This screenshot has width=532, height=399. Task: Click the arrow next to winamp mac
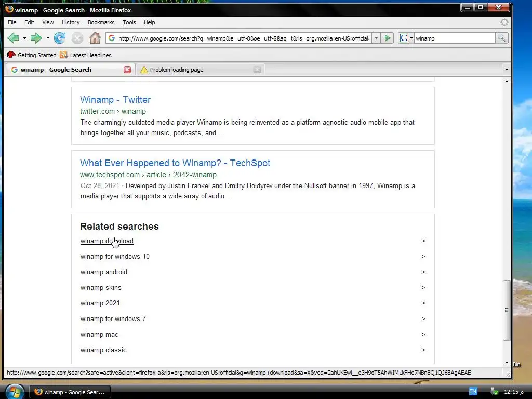(x=423, y=335)
